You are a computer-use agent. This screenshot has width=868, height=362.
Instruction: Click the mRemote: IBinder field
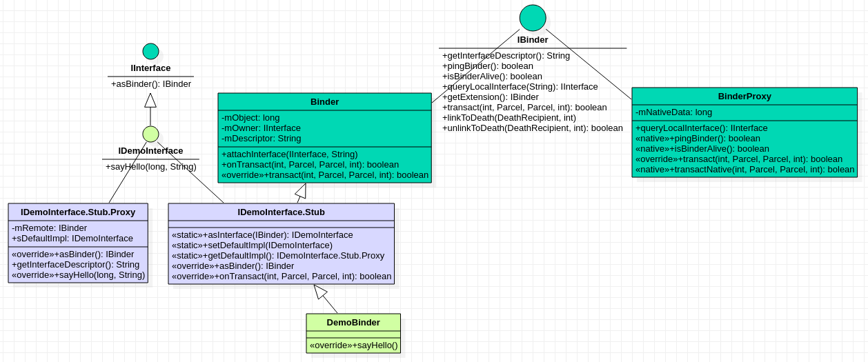point(49,228)
